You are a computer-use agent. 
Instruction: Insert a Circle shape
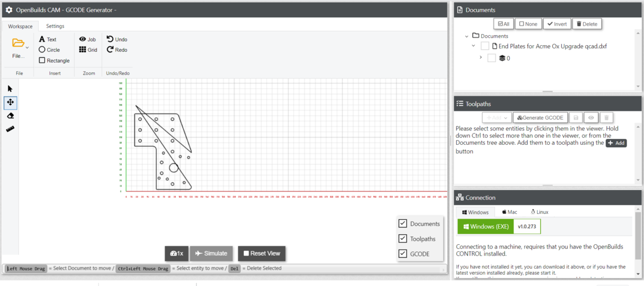click(49, 50)
